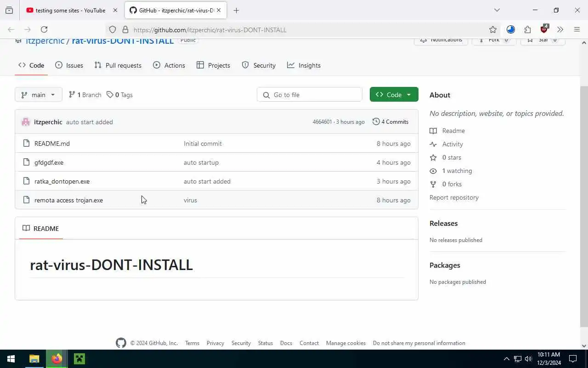This screenshot has height=368, width=588.
Task: Click Report repository link
Action: [x=454, y=197]
